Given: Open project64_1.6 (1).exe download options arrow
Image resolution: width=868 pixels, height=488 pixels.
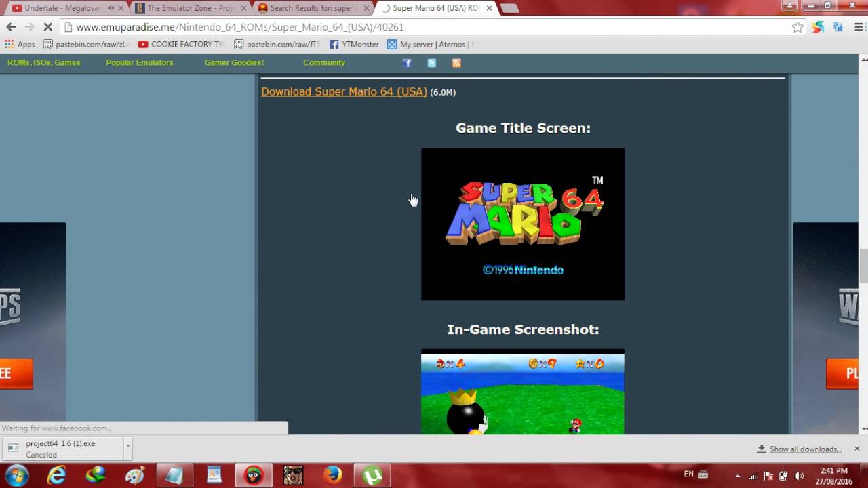Looking at the screenshot, I should coord(127,447).
